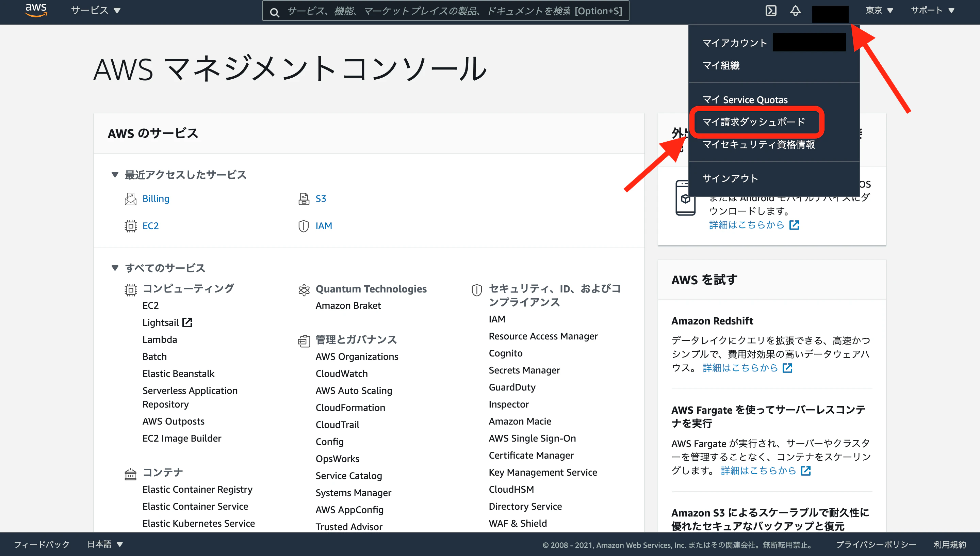This screenshot has width=980, height=556.
Task: Click external link icon beside Redshift 詳細はこちらから
Action: pyautogui.click(x=787, y=368)
